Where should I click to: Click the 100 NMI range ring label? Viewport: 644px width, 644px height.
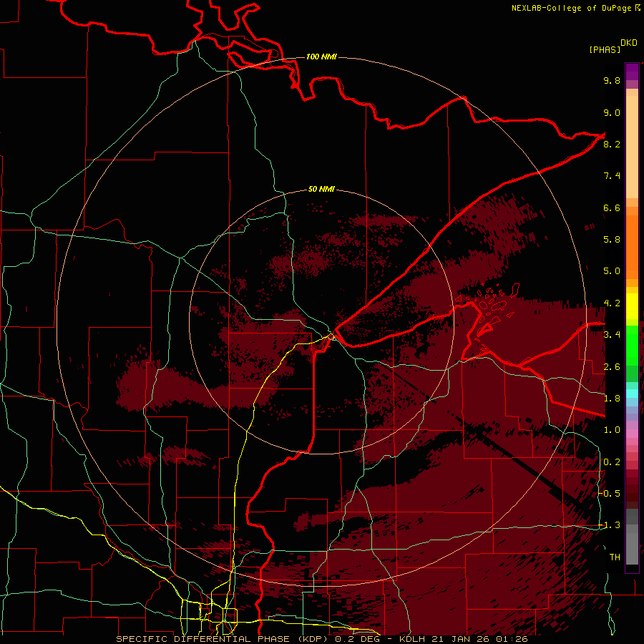[321, 57]
